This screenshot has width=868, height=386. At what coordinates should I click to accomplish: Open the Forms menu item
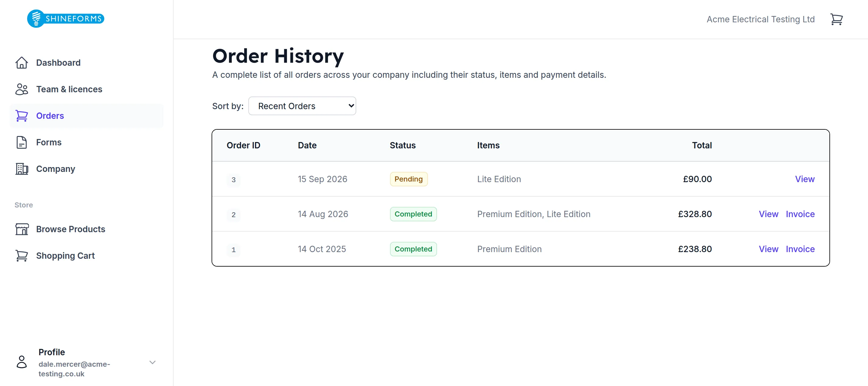(86, 142)
